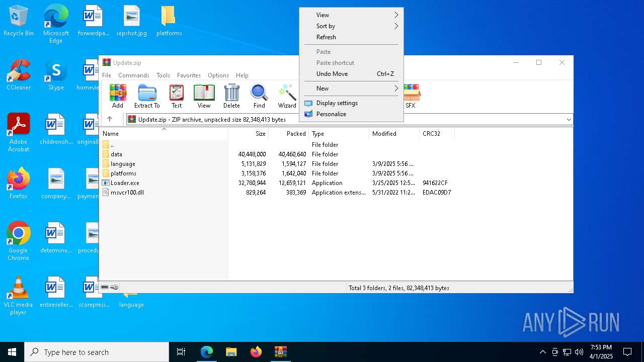Image resolution: width=644 pixels, height=362 pixels.
Task: Choose Refresh from the context menu
Action: coord(351,37)
